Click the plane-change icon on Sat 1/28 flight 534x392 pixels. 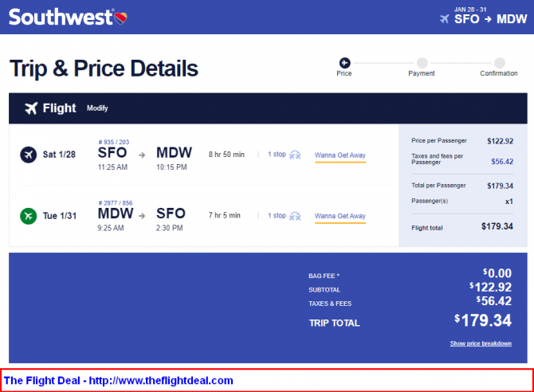295,155
